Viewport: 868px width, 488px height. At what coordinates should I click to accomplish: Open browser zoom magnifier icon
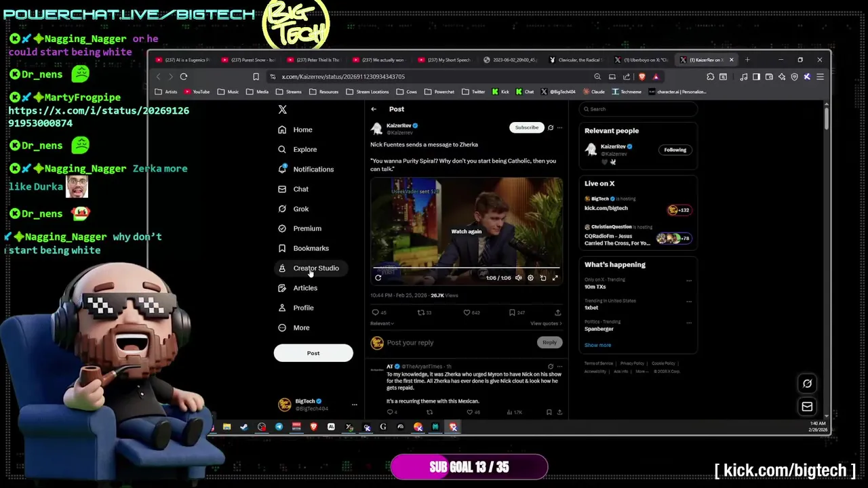pos(597,77)
